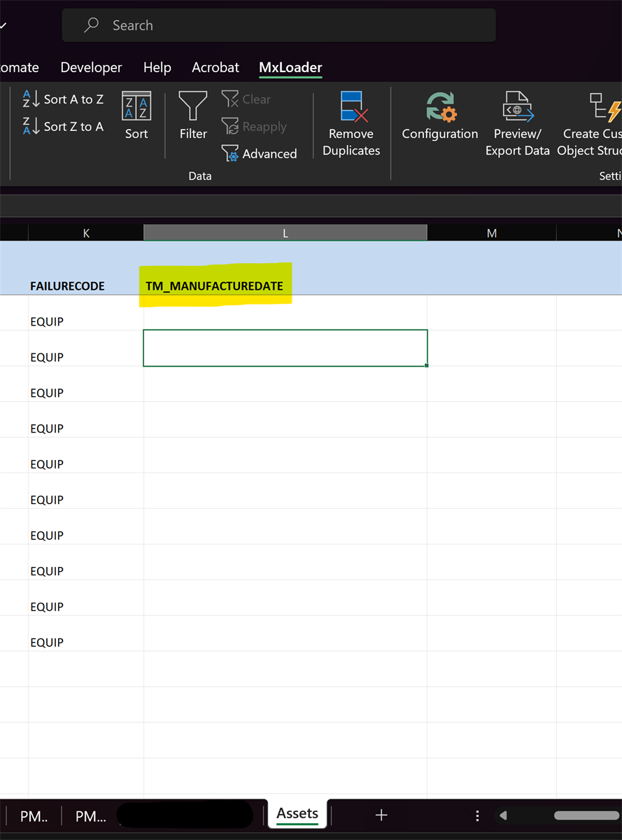Screen dimensions: 622x840
Task: Switch to the first PM sheet
Action: pos(33,815)
